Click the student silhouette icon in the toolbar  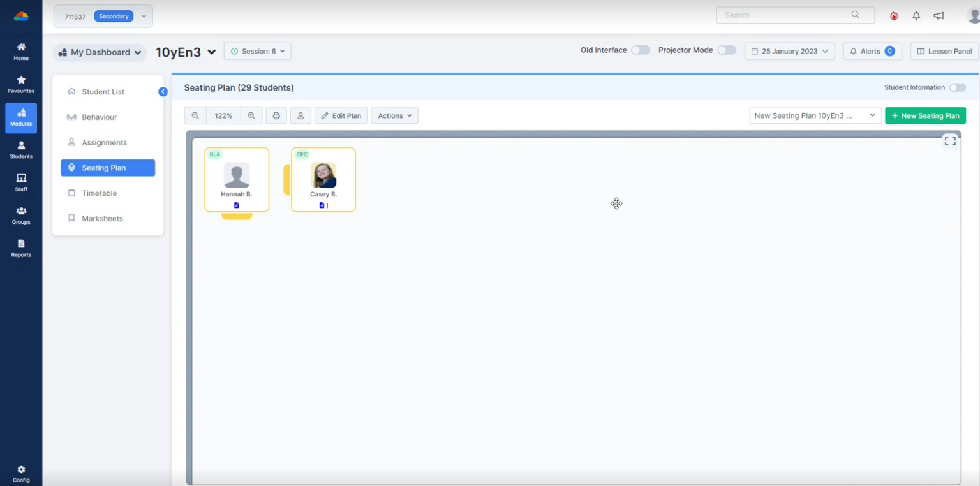coord(301,115)
